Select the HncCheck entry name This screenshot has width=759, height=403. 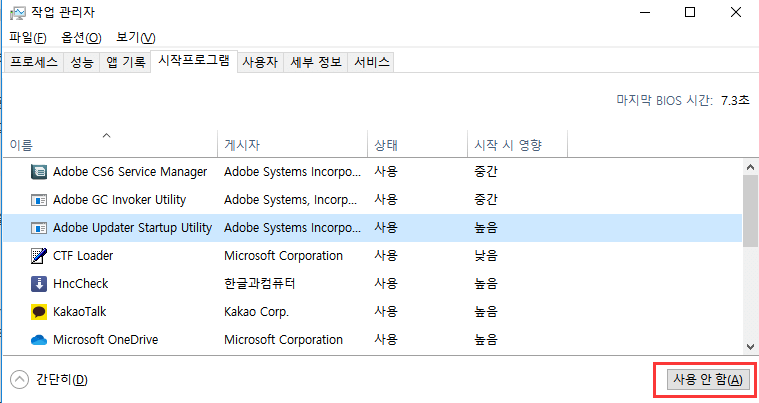[x=81, y=284]
